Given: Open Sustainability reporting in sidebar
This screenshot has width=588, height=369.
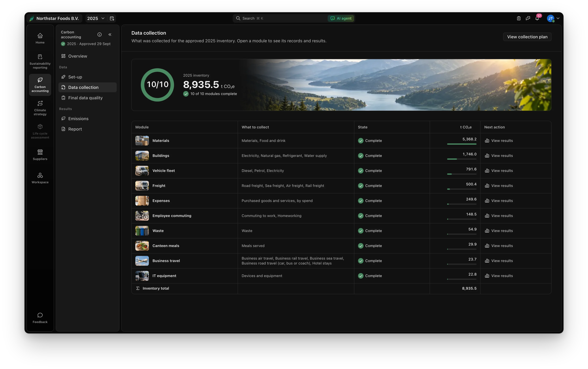Looking at the screenshot, I should 40,62.
